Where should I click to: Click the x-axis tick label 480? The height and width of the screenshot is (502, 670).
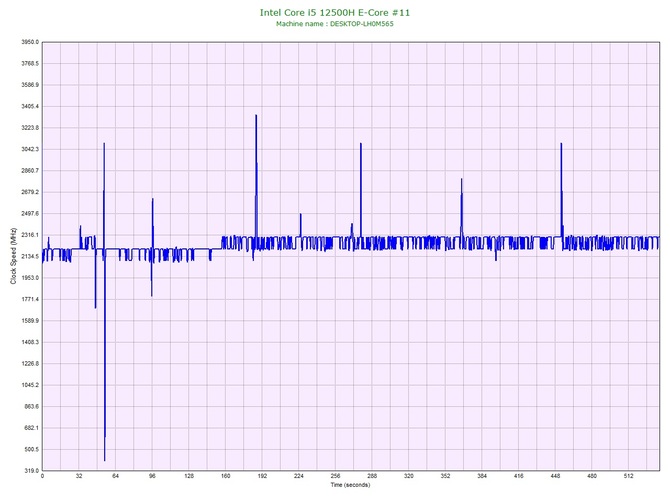[x=592, y=476]
